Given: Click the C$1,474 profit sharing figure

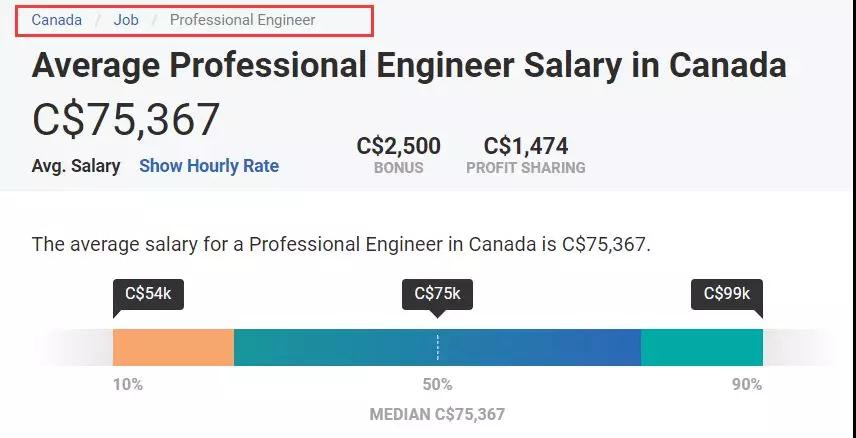Looking at the screenshot, I should [525, 146].
